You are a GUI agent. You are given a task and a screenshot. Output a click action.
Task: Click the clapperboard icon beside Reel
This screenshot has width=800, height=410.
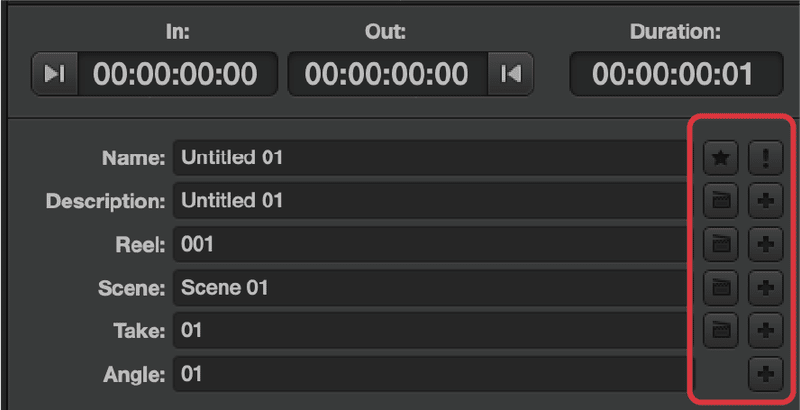click(x=720, y=244)
